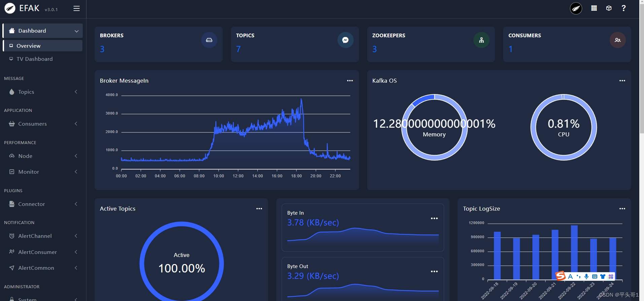Viewport: 644px width, 301px height.
Task: Click the EFAK title text
Action: coord(29,8)
